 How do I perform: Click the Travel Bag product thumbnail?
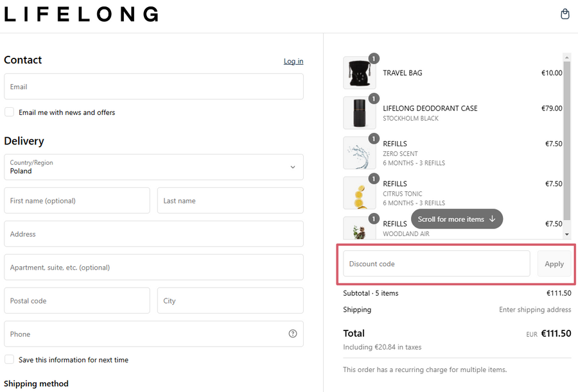(360, 73)
